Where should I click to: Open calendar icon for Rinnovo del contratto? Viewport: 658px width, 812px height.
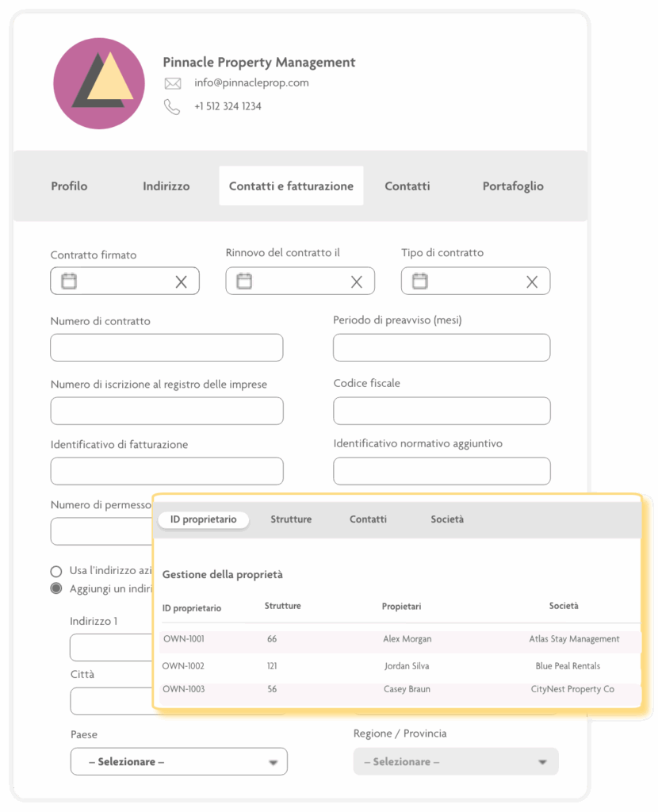(x=244, y=281)
